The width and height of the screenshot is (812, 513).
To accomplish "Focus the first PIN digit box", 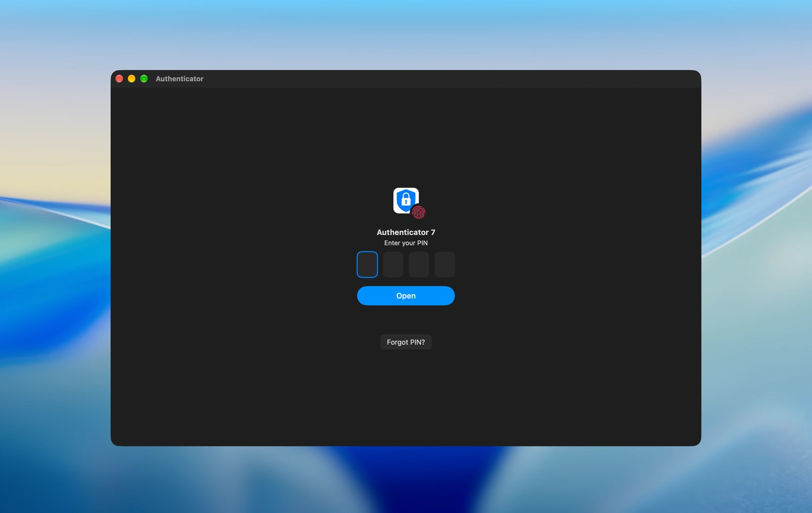I will (367, 265).
